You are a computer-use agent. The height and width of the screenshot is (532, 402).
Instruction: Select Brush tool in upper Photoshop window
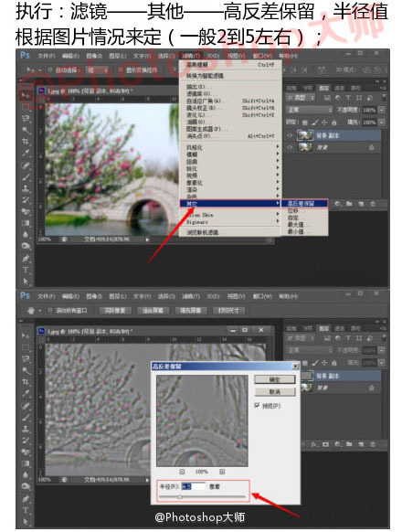coord(26,177)
